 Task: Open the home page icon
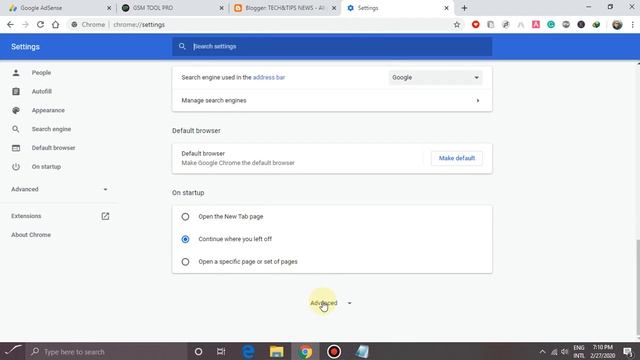(56, 24)
